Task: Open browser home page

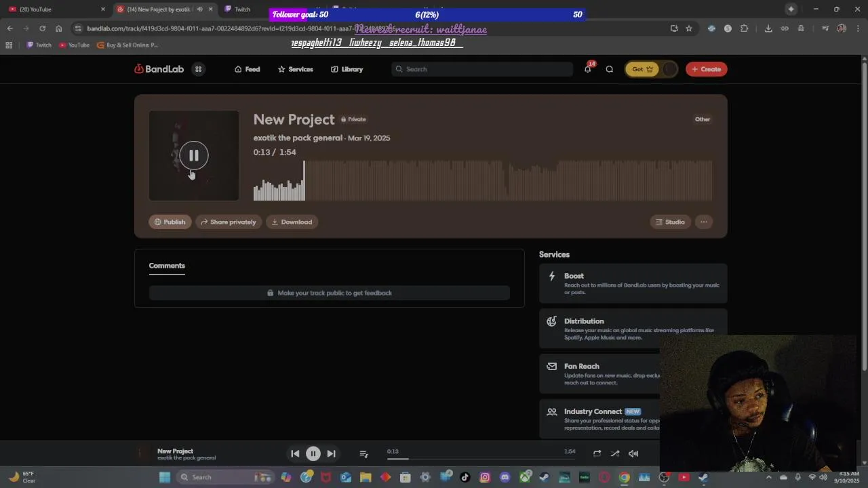Action: click(x=58, y=28)
